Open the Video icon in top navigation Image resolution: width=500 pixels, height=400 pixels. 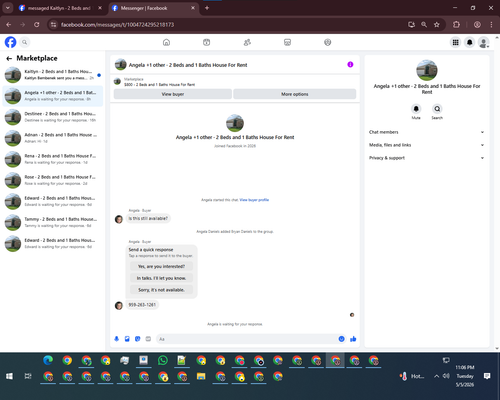(x=207, y=42)
